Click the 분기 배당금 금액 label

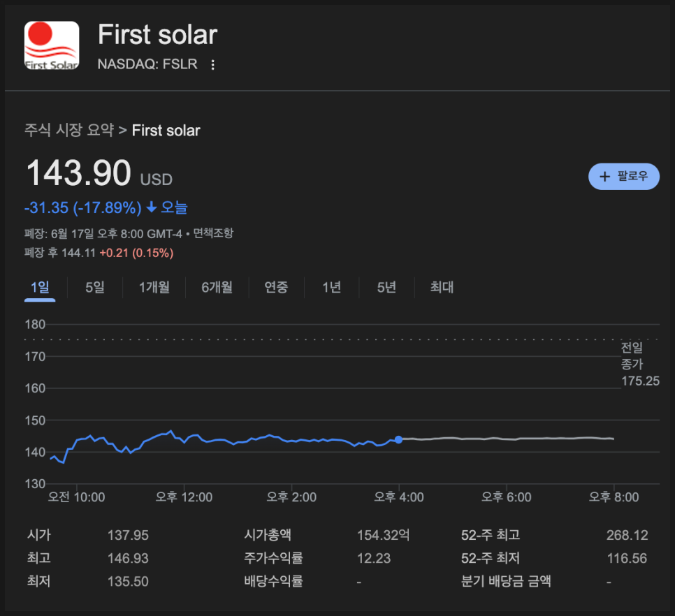506,582
